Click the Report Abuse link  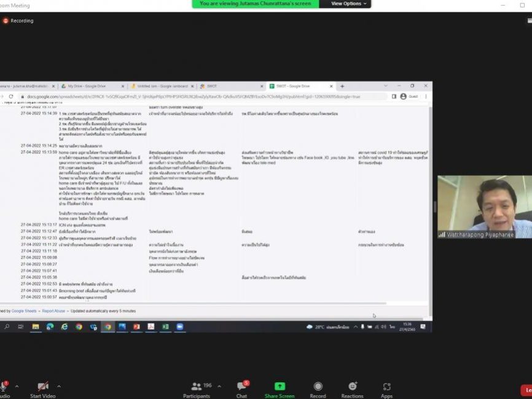click(x=53, y=311)
